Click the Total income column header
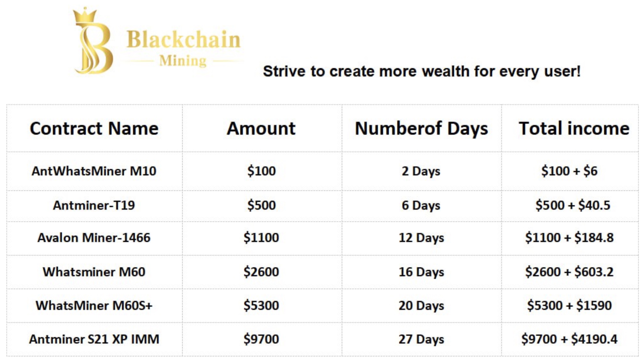This screenshot has width=644, height=364. click(574, 128)
